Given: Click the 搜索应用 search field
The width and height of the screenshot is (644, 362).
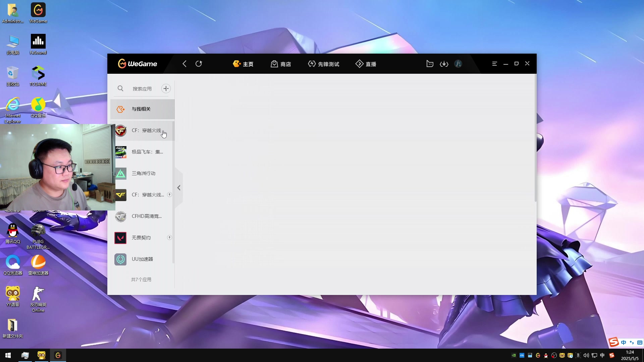Looking at the screenshot, I should point(142,89).
